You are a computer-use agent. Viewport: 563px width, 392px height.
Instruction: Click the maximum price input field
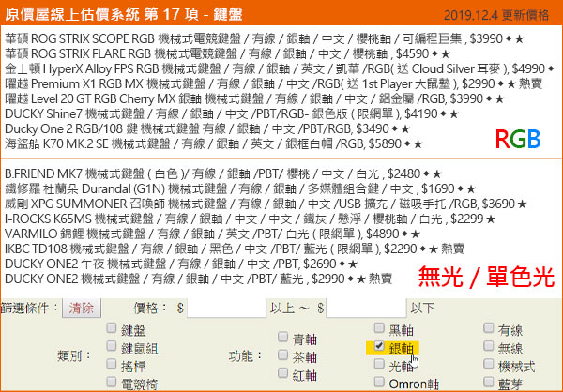tap(366, 308)
